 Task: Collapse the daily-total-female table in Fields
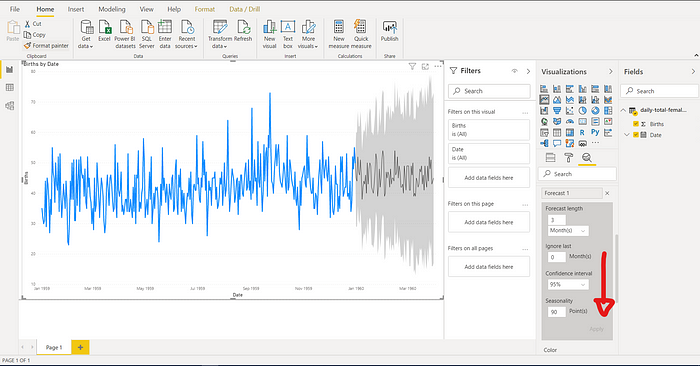(x=624, y=110)
